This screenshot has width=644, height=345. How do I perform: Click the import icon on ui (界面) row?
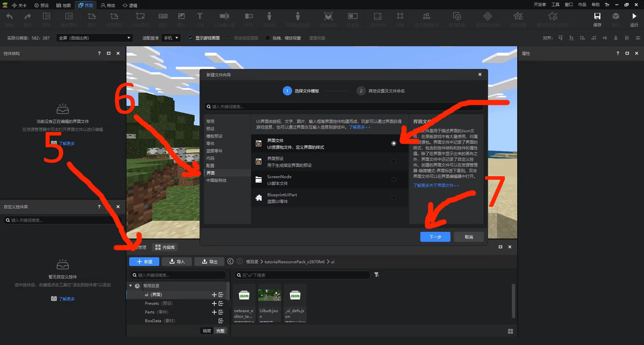(x=221, y=295)
